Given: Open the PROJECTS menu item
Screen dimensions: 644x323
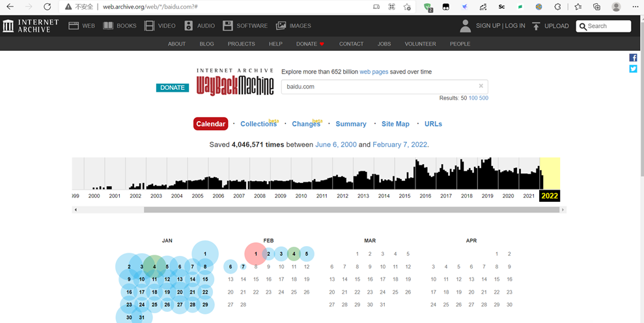Looking at the screenshot, I should click(242, 44).
